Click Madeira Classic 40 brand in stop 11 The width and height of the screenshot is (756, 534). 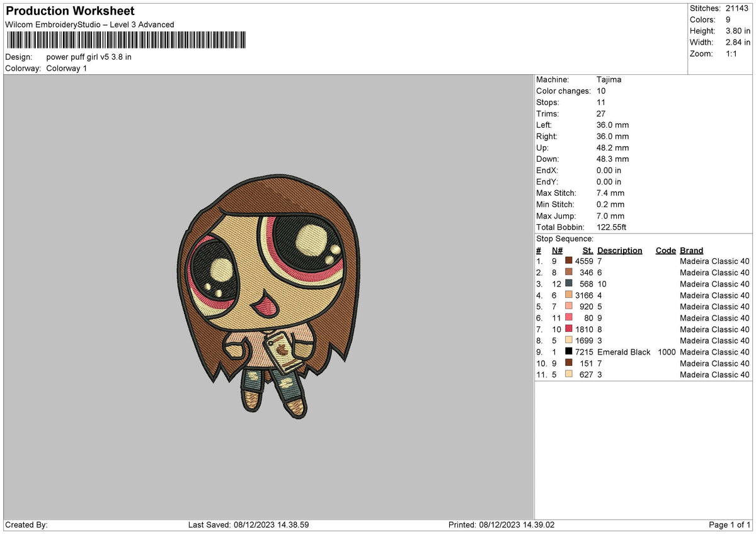click(x=714, y=374)
